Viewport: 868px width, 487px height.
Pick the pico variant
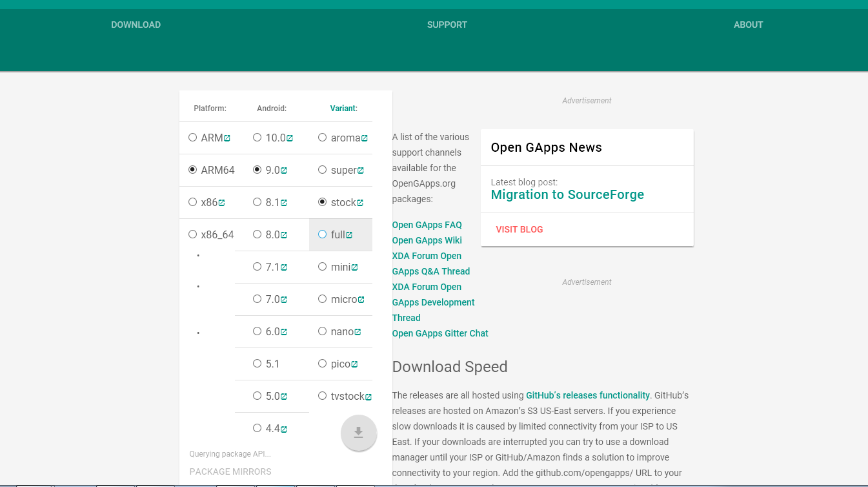pyautogui.click(x=322, y=364)
